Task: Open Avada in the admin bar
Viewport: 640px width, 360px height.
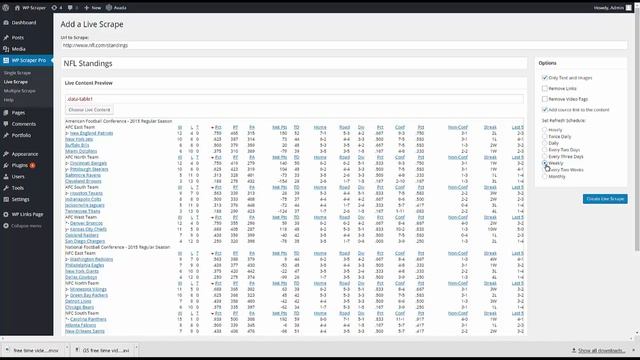Action: (116, 7)
